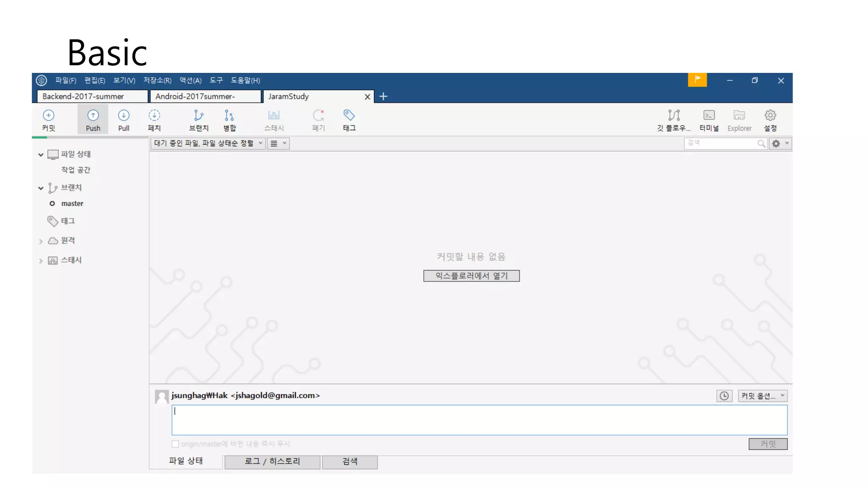This screenshot has height=488, width=868.
Task: Click the Settings (설정) gear icon
Action: (x=770, y=115)
